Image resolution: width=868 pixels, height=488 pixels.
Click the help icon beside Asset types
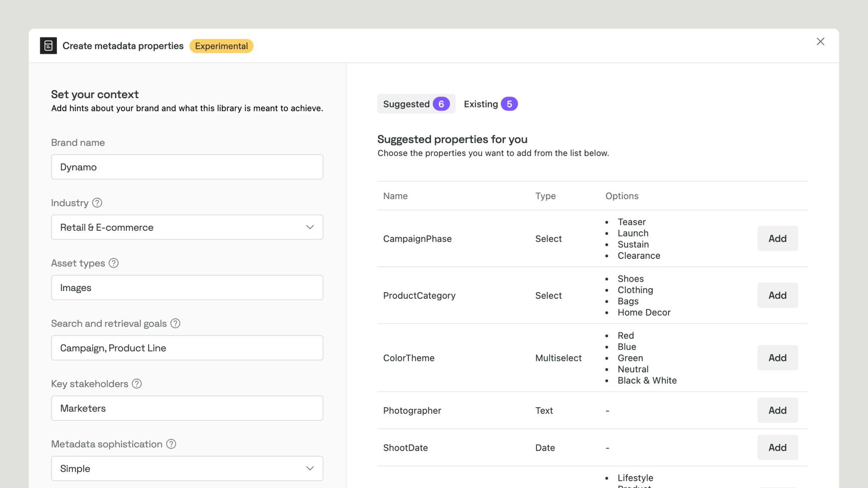click(114, 263)
